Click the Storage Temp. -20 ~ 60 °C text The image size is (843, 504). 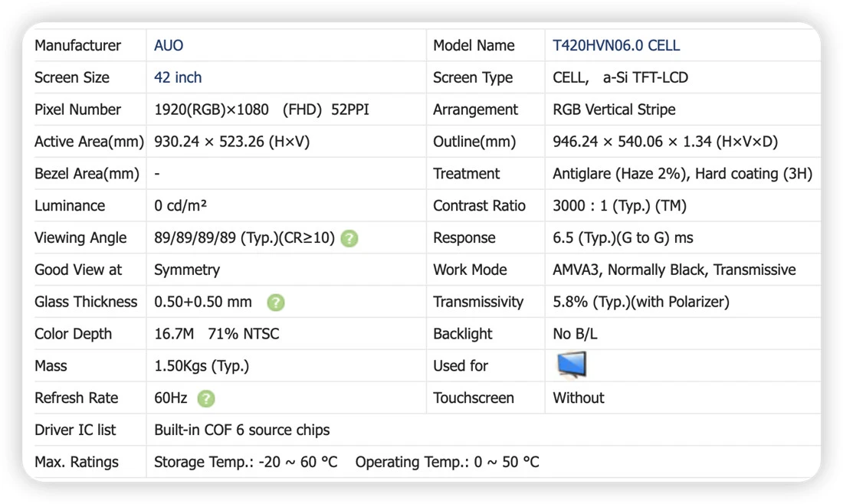pyautogui.click(x=246, y=462)
